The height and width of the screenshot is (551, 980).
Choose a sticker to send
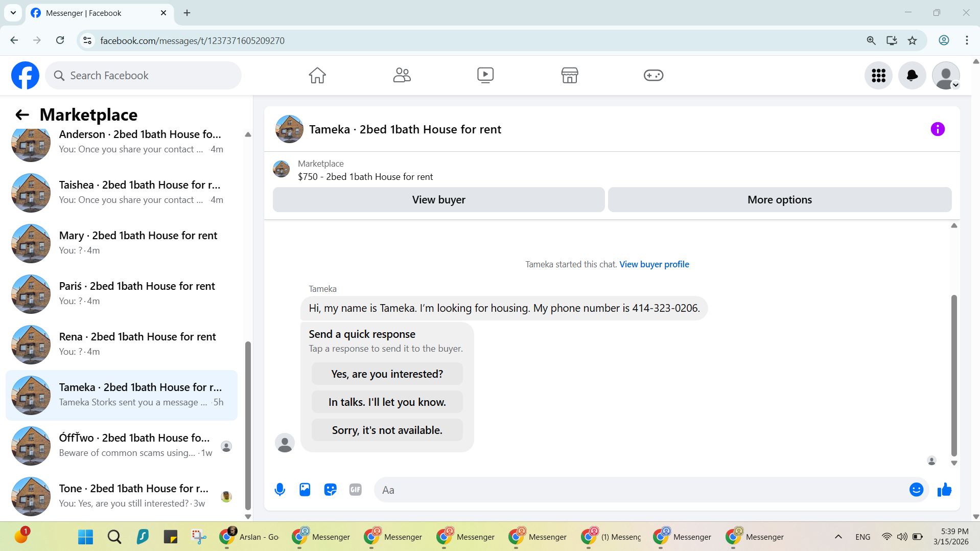(331, 490)
